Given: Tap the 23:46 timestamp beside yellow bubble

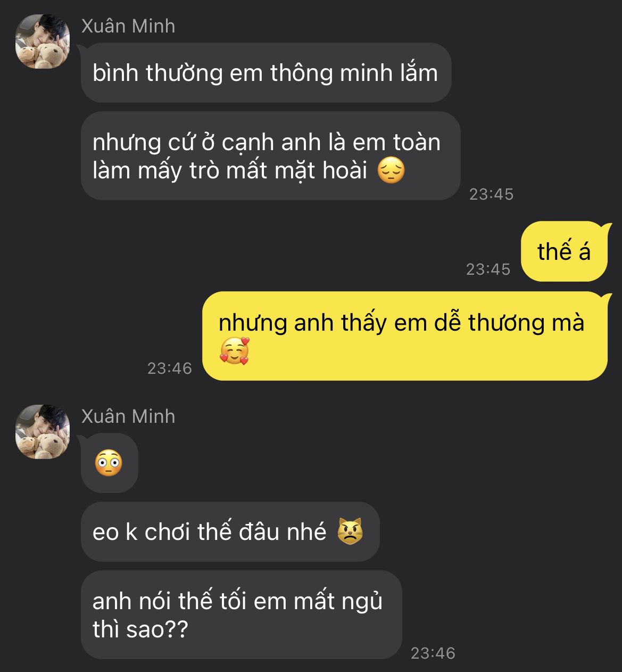Looking at the screenshot, I should pyautogui.click(x=169, y=368).
